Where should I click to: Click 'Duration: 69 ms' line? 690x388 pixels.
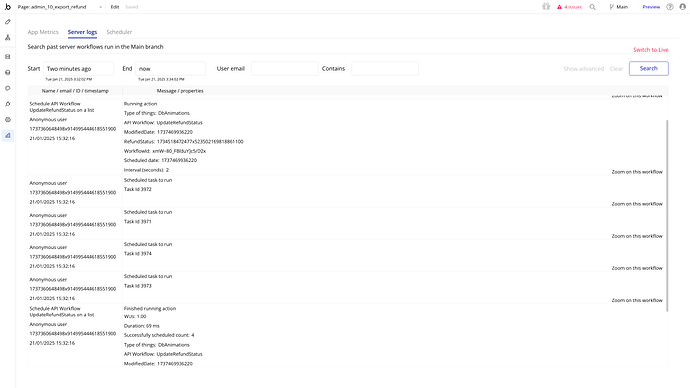tap(142, 326)
